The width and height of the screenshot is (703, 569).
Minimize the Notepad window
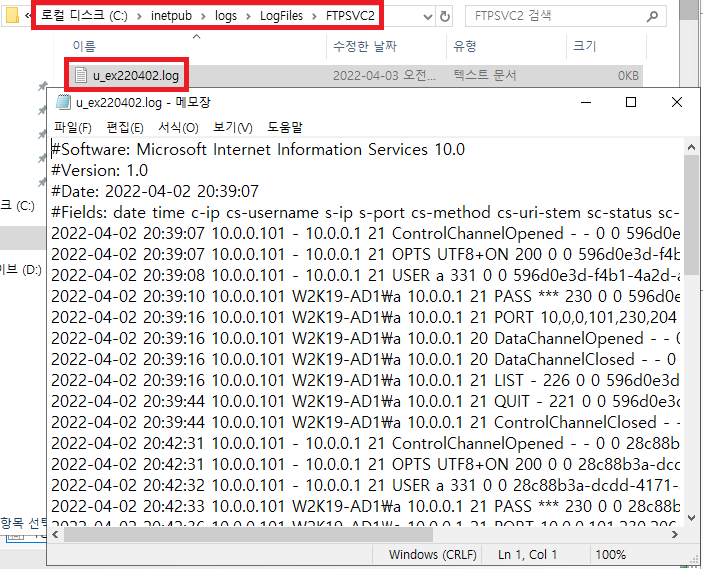pyautogui.click(x=586, y=102)
